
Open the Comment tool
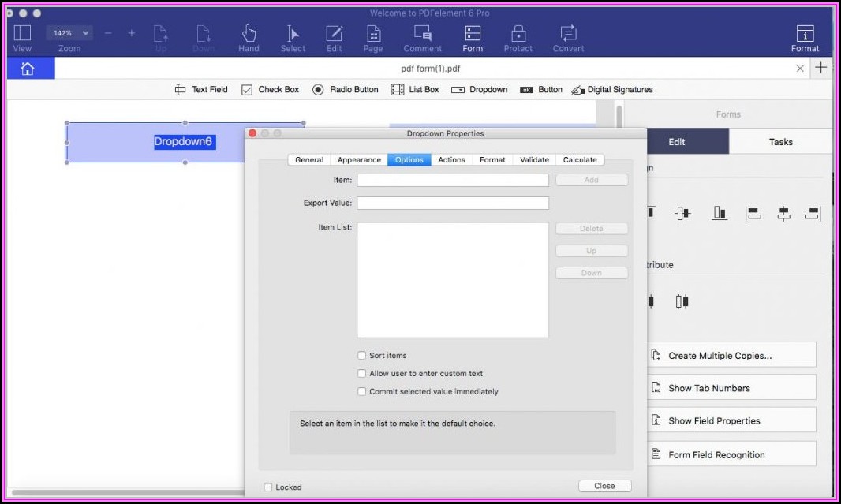[423, 38]
